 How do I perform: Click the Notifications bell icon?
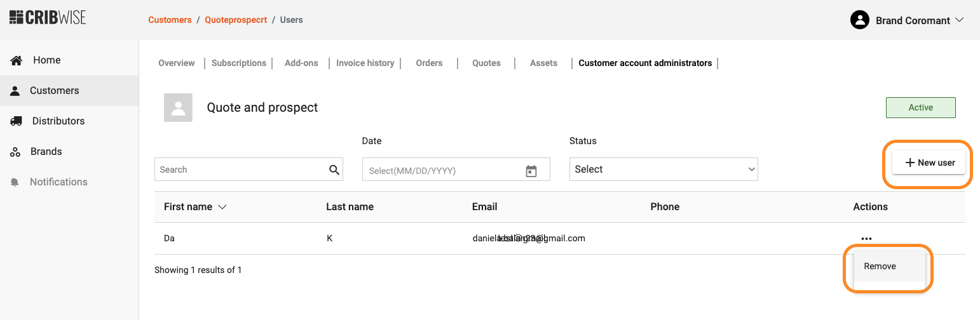point(15,182)
